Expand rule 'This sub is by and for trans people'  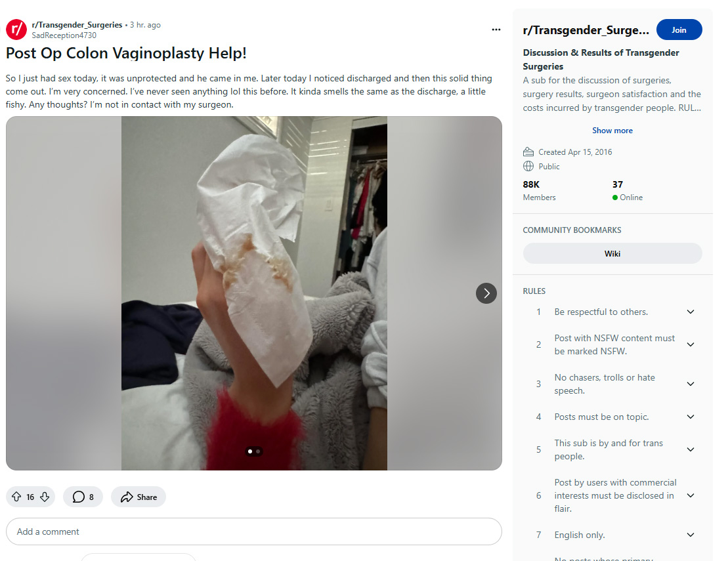click(691, 449)
